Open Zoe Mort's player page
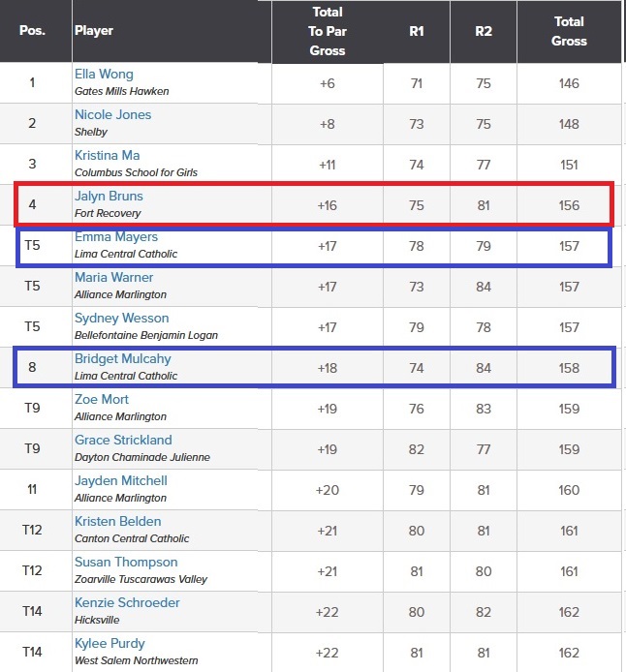Viewport: 626px width, 672px height. 102,400
